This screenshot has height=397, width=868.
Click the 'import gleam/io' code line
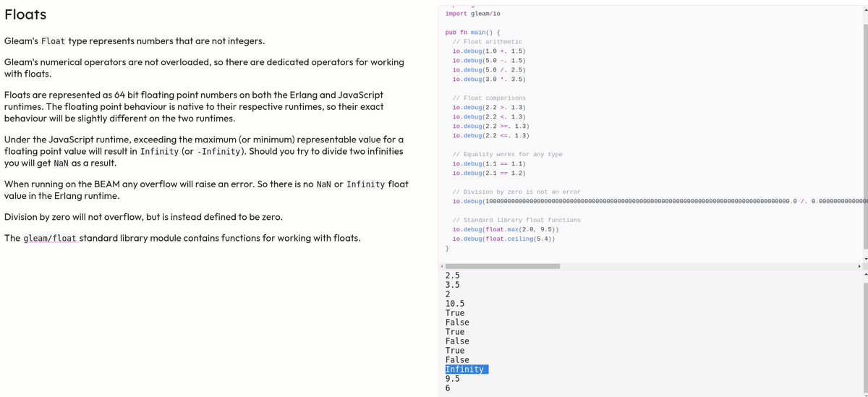coord(472,14)
